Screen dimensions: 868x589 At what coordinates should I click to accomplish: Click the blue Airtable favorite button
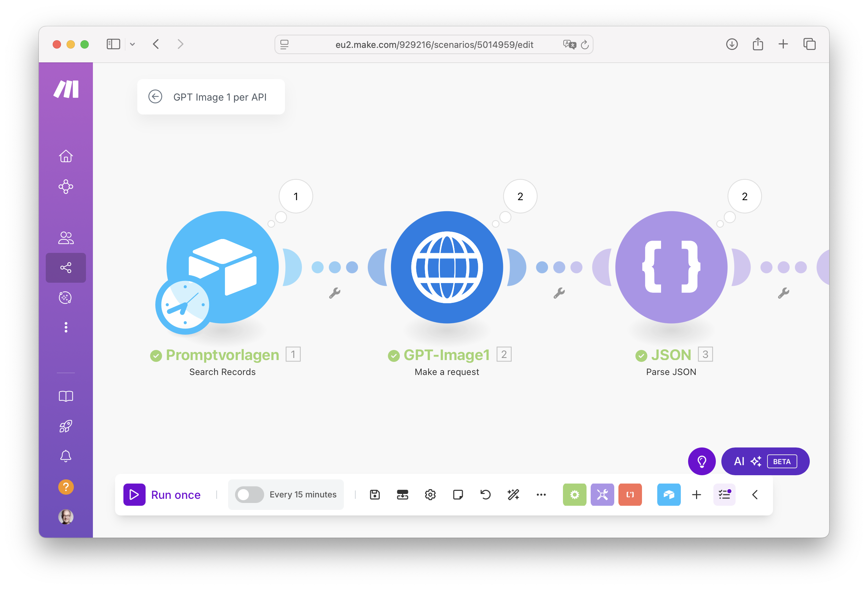click(x=669, y=495)
